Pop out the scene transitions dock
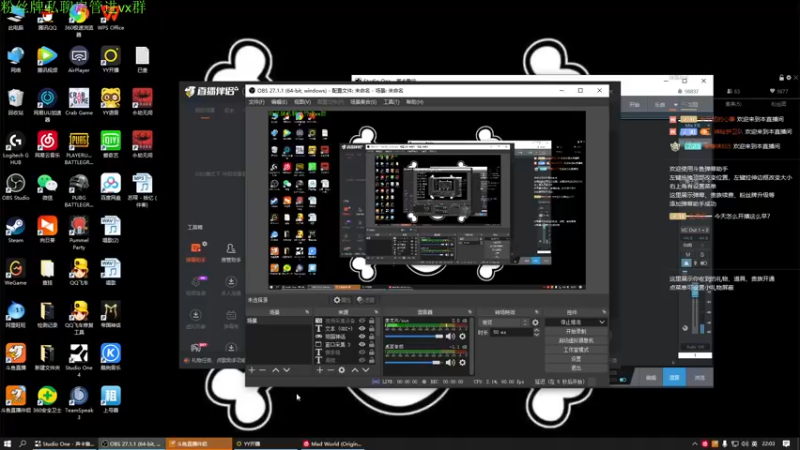Image resolution: width=800 pixels, height=450 pixels. click(x=536, y=312)
